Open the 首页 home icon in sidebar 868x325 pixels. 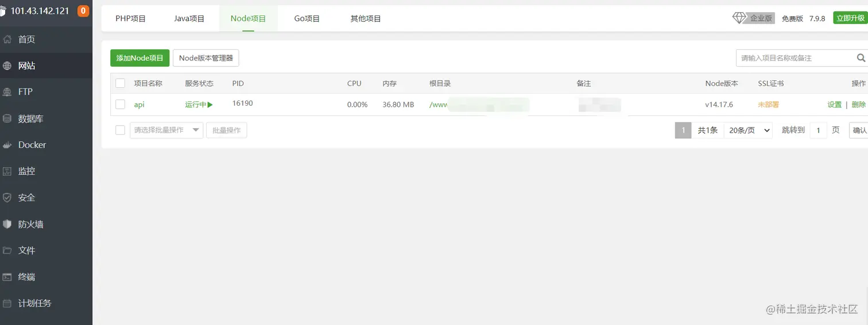pyautogui.click(x=7, y=40)
